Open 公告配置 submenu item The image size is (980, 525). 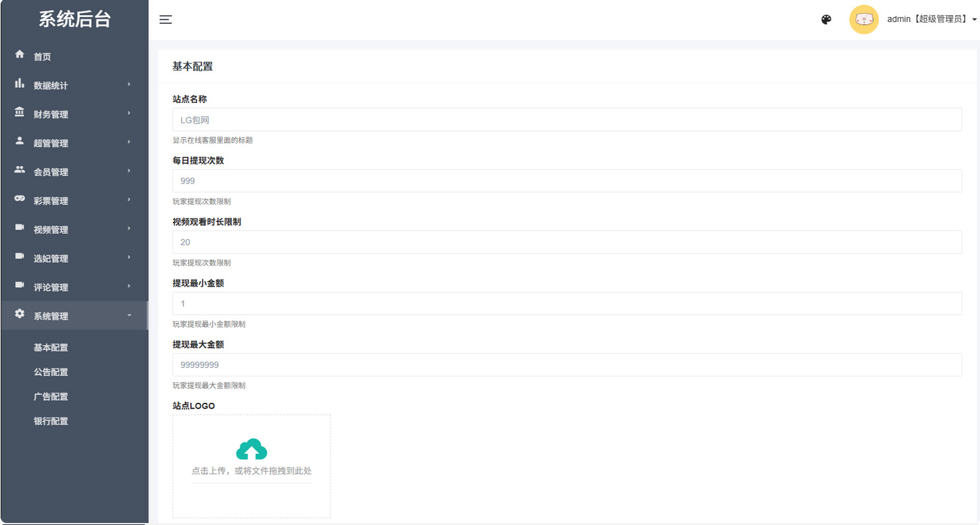click(51, 372)
